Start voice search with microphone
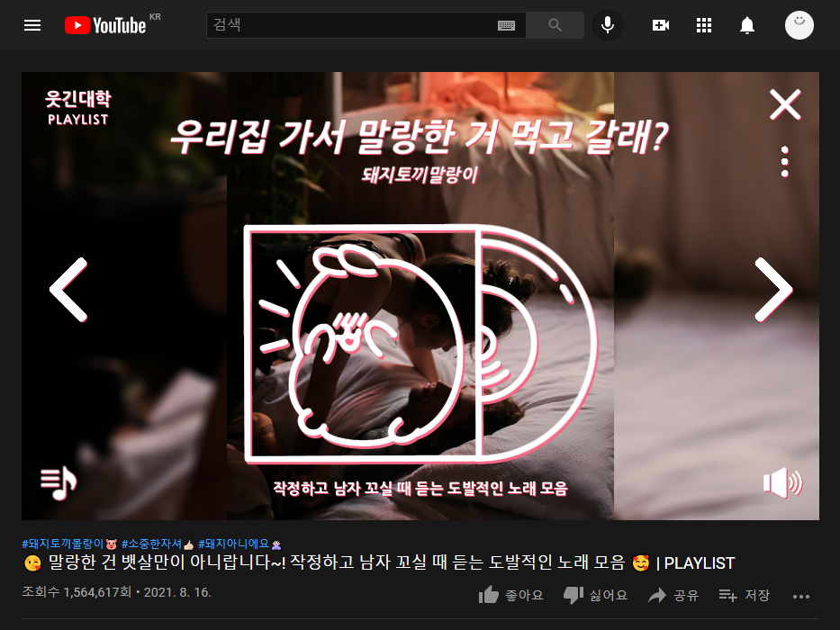The height and width of the screenshot is (630, 840). 608,25
